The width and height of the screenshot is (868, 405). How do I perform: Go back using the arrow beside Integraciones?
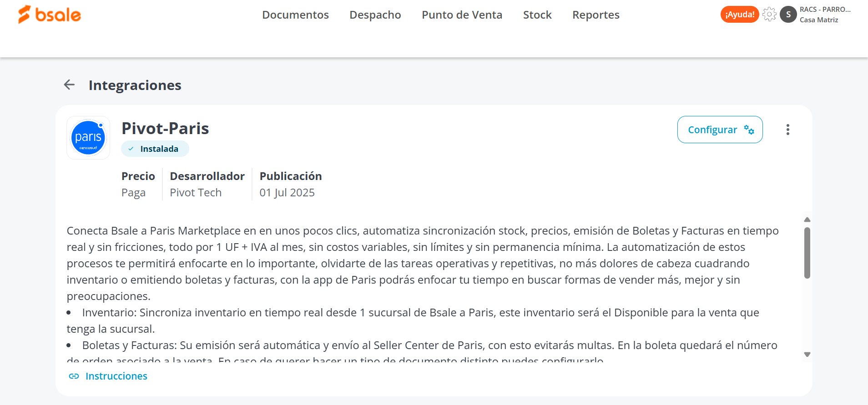69,85
